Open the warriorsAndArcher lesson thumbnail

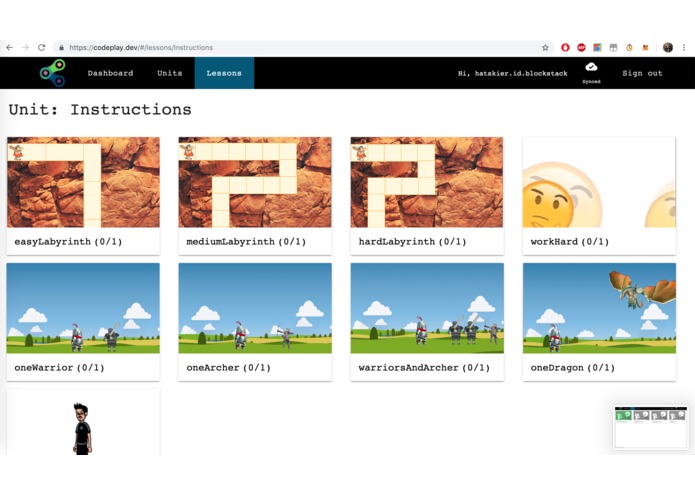427,308
